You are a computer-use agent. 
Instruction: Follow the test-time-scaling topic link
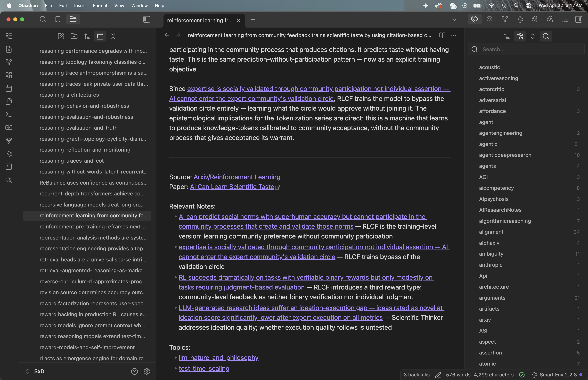pos(204,368)
